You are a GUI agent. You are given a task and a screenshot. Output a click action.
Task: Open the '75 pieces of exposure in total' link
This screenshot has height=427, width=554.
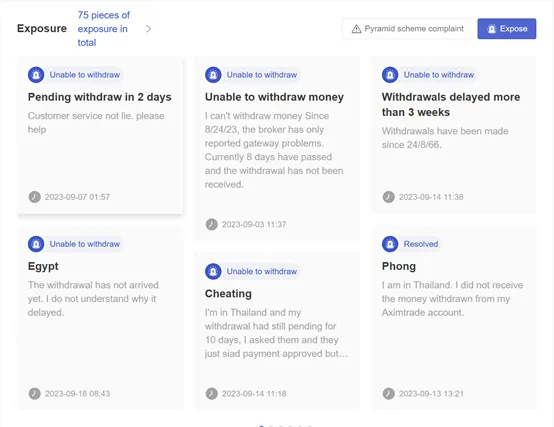point(104,29)
